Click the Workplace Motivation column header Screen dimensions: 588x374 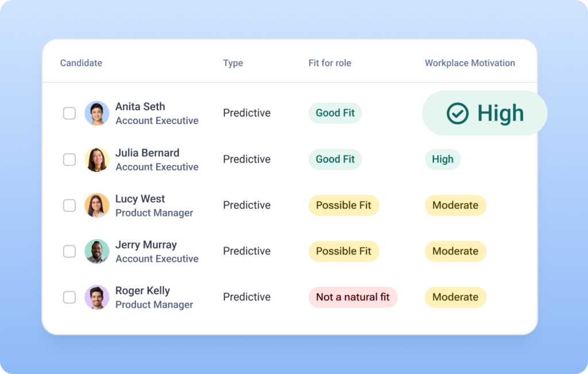point(470,63)
